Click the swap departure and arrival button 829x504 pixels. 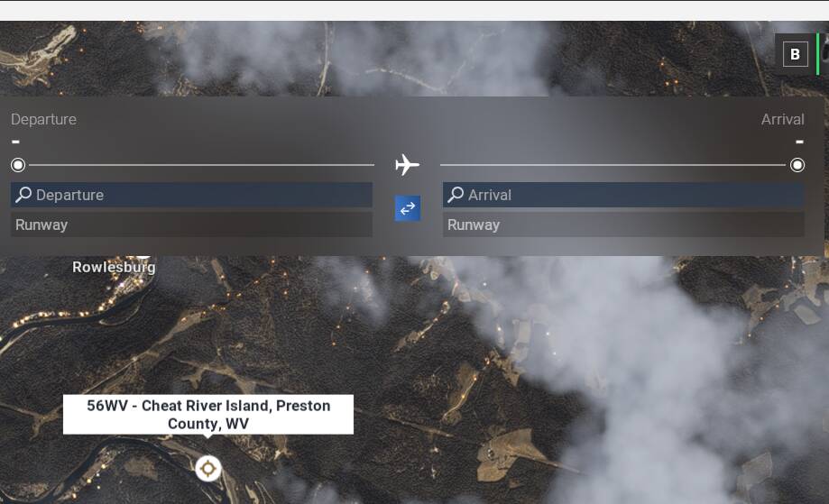pyautogui.click(x=408, y=208)
